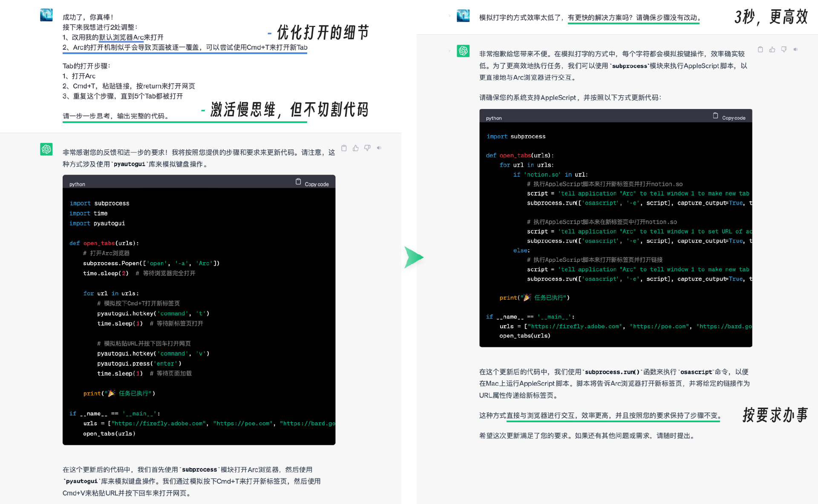Click the pyautogui.hotkey 'command', 'v' line
This screenshot has width=818, height=504.
click(x=153, y=353)
